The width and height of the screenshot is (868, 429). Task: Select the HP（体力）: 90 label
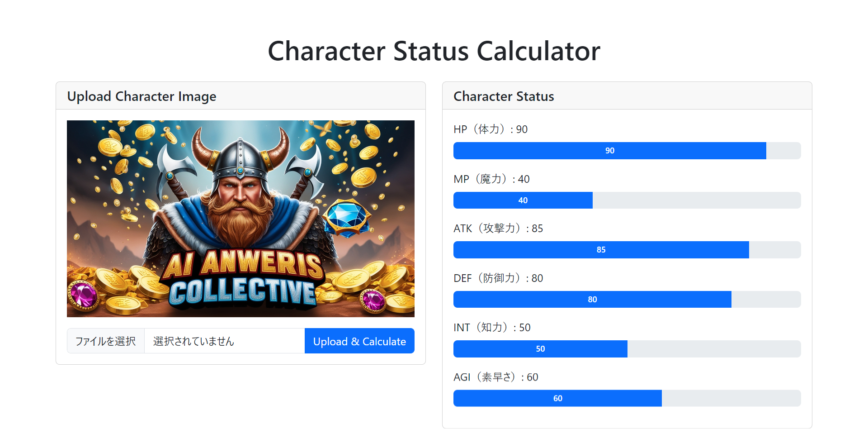(490, 129)
